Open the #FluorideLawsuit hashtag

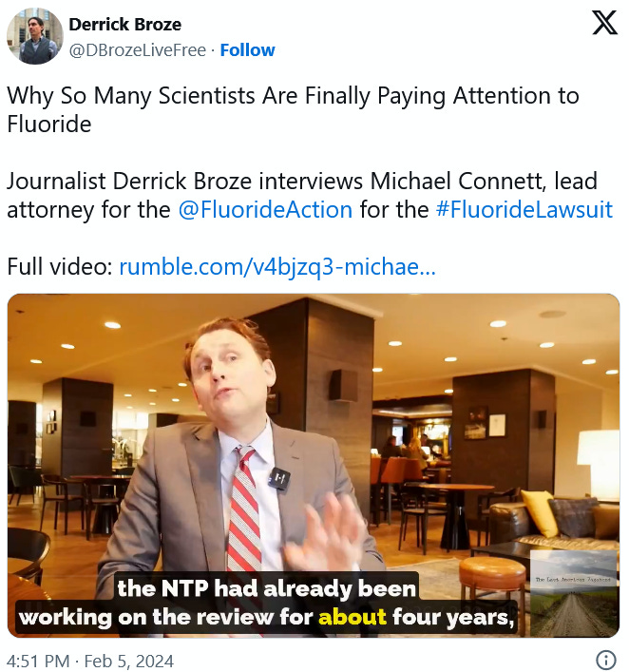click(524, 209)
